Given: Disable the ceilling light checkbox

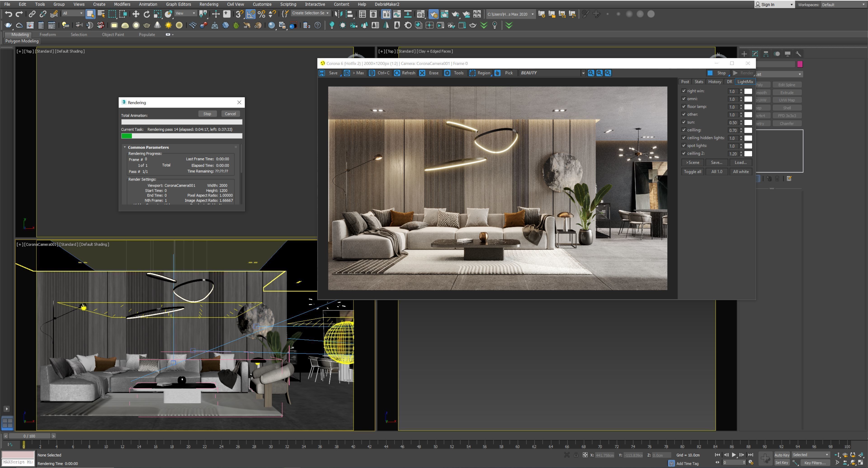Looking at the screenshot, I should 684,130.
